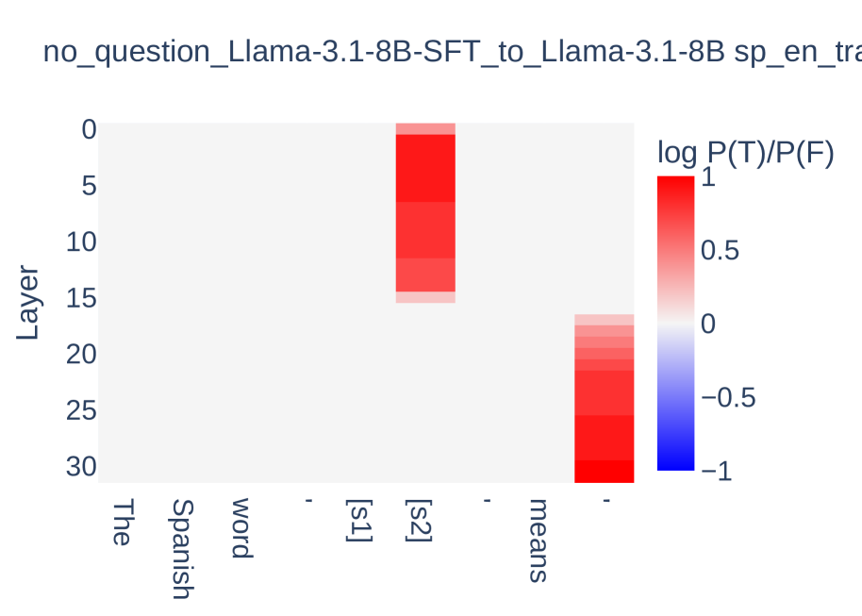Viewport: 862px width, 616px height.
Task: Click the red heatmap block above "[s2]"
Action: (425, 208)
